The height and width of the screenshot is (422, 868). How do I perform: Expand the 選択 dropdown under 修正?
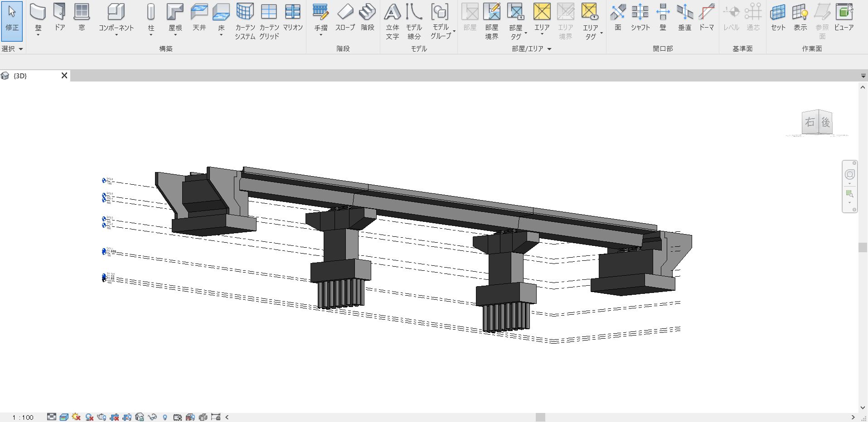pyautogui.click(x=12, y=48)
